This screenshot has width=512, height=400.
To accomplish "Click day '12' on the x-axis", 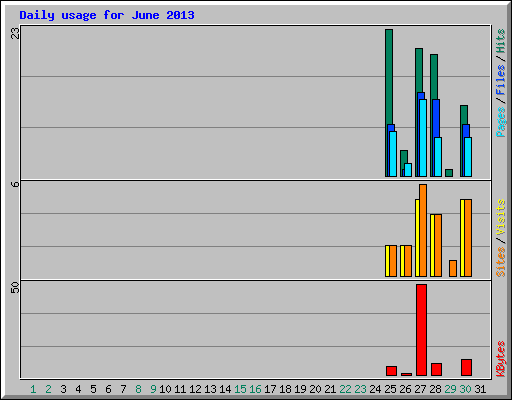I will (195, 389).
